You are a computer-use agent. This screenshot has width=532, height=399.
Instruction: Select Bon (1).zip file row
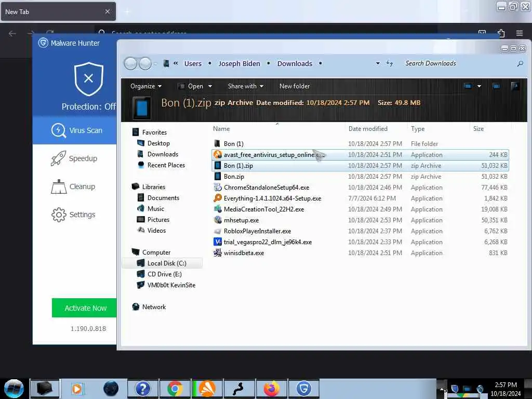pyautogui.click(x=360, y=166)
